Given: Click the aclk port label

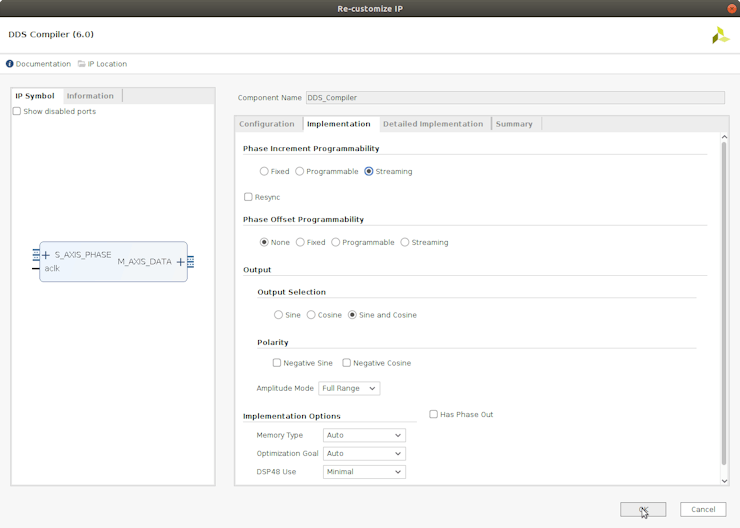Looking at the screenshot, I should pyautogui.click(x=52, y=268).
